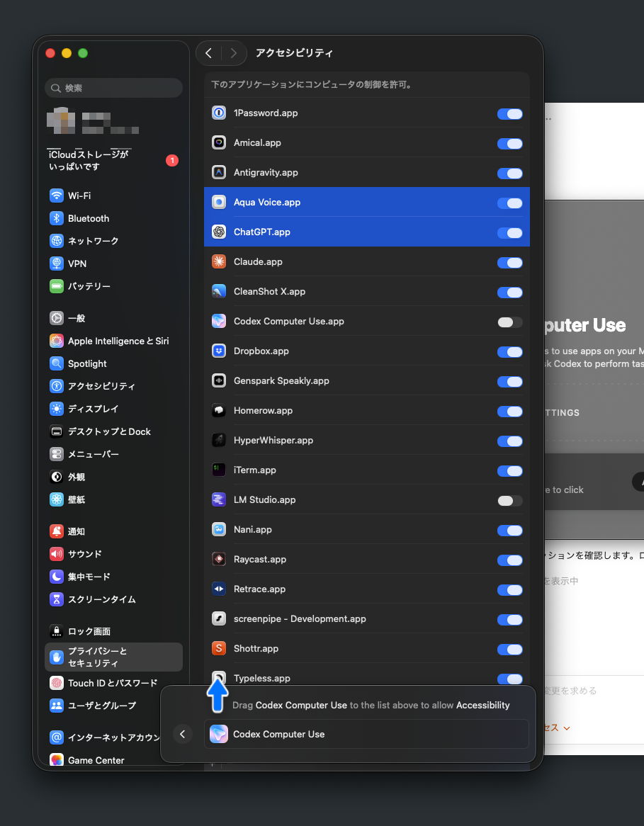Collapse the Codex drag panel with left chevron
The height and width of the screenshot is (826, 644).
pos(182,734)
